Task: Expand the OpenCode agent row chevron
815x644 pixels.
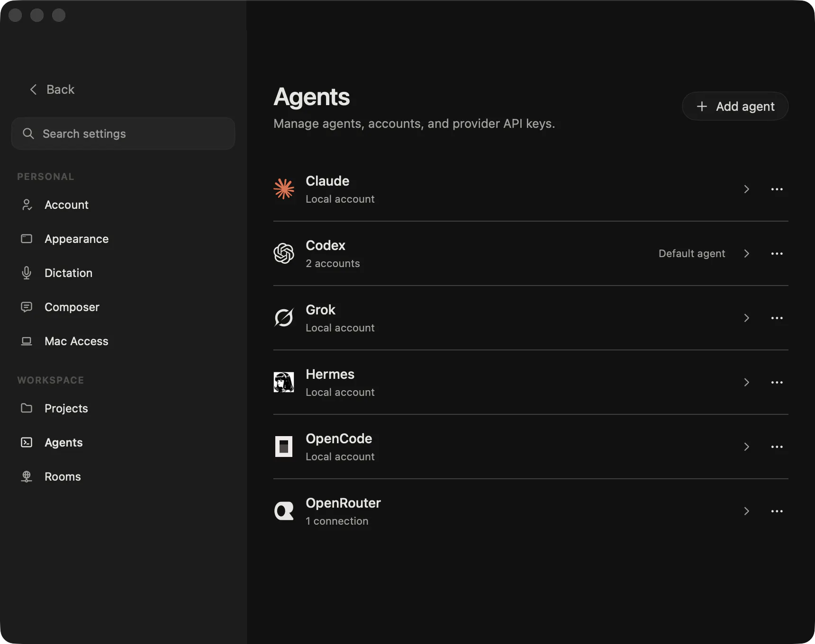Action: point(747,447)
